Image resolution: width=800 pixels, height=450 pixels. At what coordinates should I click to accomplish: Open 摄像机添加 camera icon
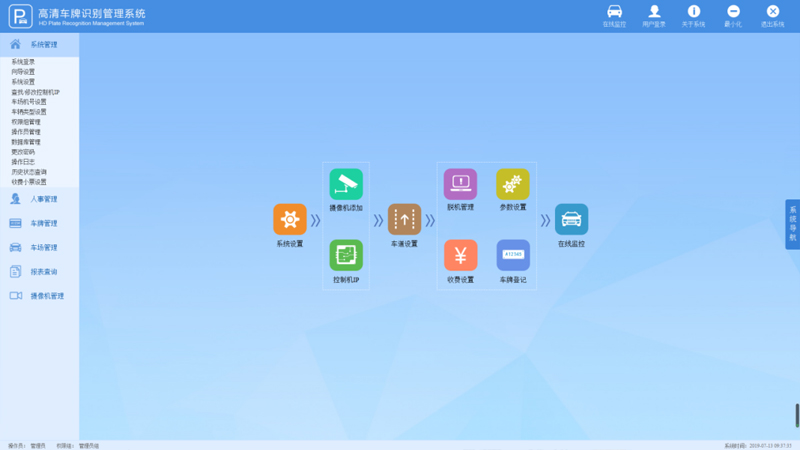[x=346, y=184]
